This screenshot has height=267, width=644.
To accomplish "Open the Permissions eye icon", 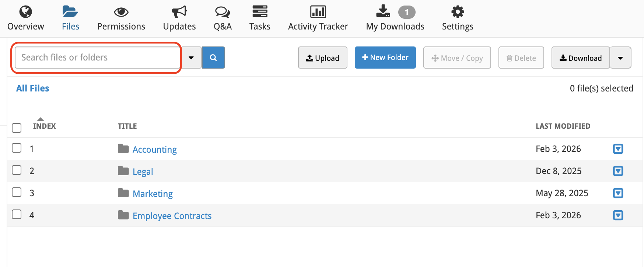I will click(121, 12).
